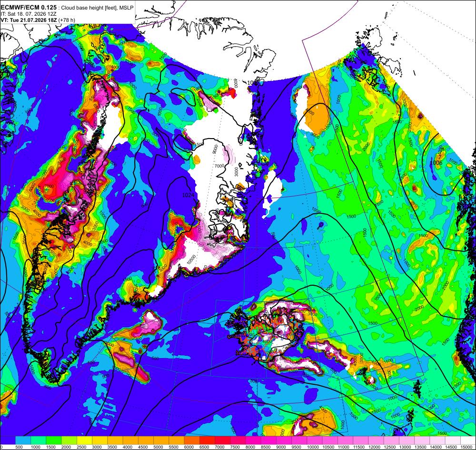Select the green 1500–2000 ft legend swatch
Viewport: 476px width, 450px height.
point(54,440)
